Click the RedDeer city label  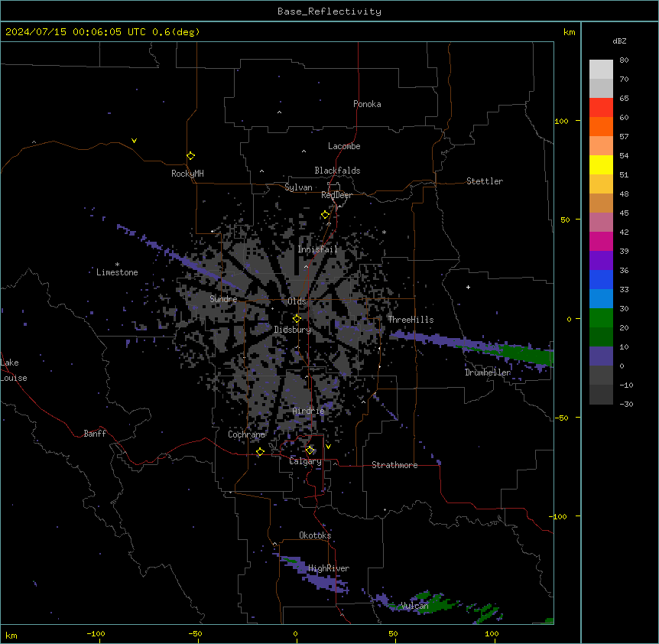(x=336, y=195)
